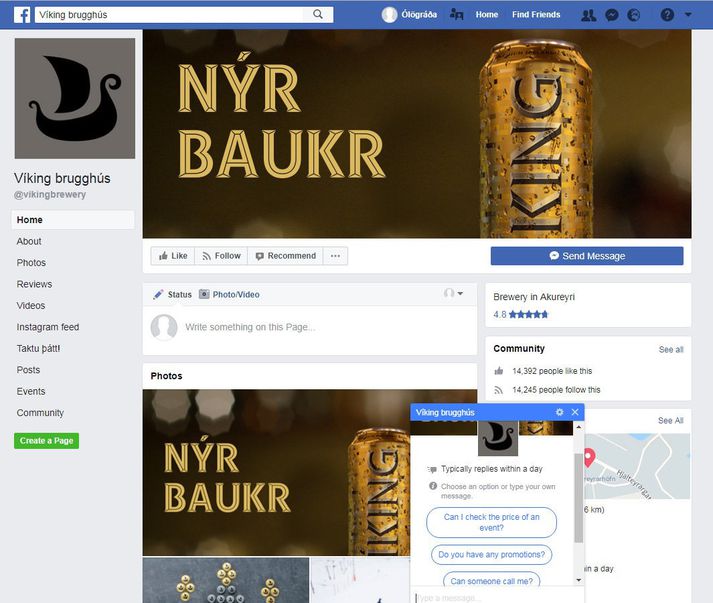713x603 pixels.
Task: Open Taktu þátt! sidebar item
Action: coord(38,348)
